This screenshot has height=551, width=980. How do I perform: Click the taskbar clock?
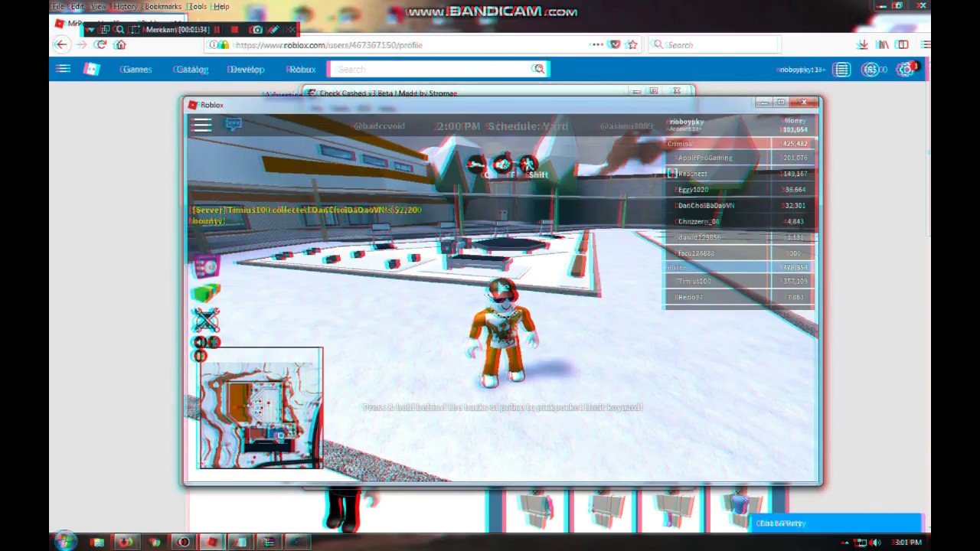point(907,543)
